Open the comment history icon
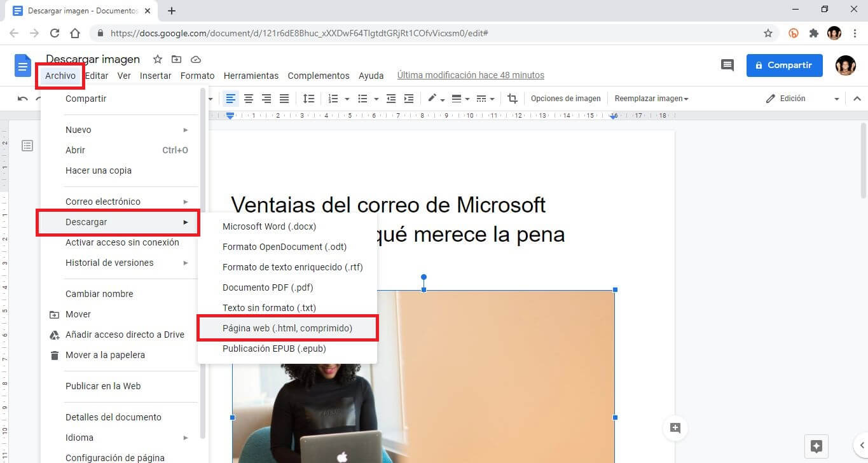 pos(727,65)
